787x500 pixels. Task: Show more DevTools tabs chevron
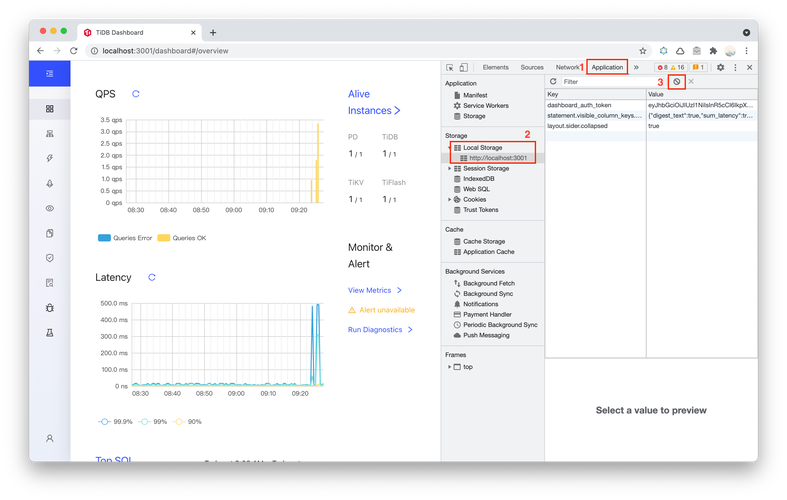tap(637, 67)
